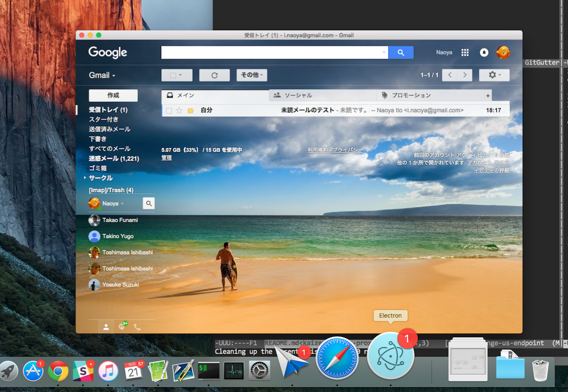Open System Preferences in the Dock
The image size is (568, 392).
point(259,371)
